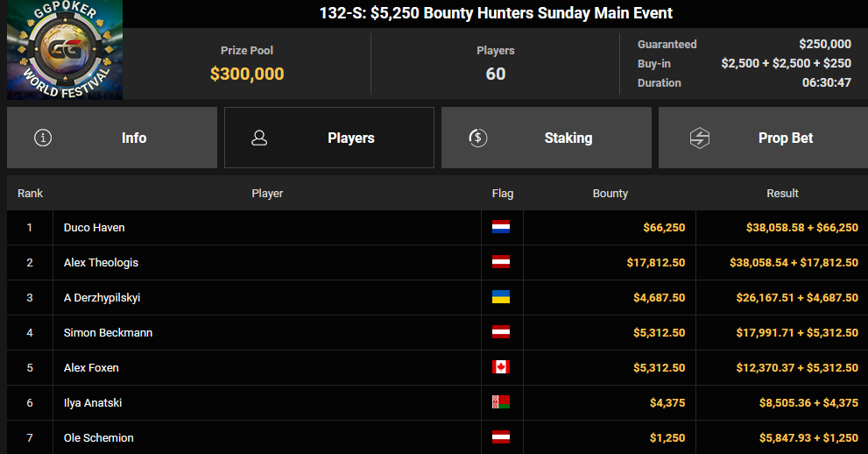Screen dimensions: 868x454
Task: Select player Simon Beckmann's name
Action: coord(102,332)
